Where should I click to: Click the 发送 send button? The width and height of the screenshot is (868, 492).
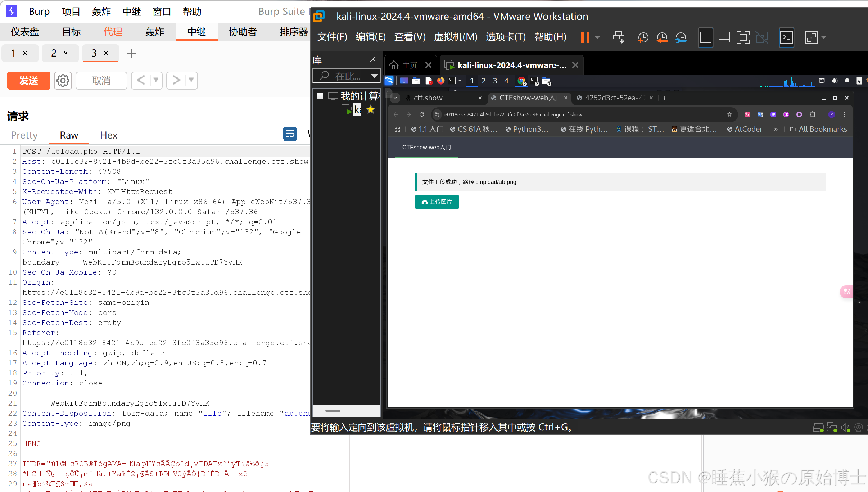click(x=29, y=81)
